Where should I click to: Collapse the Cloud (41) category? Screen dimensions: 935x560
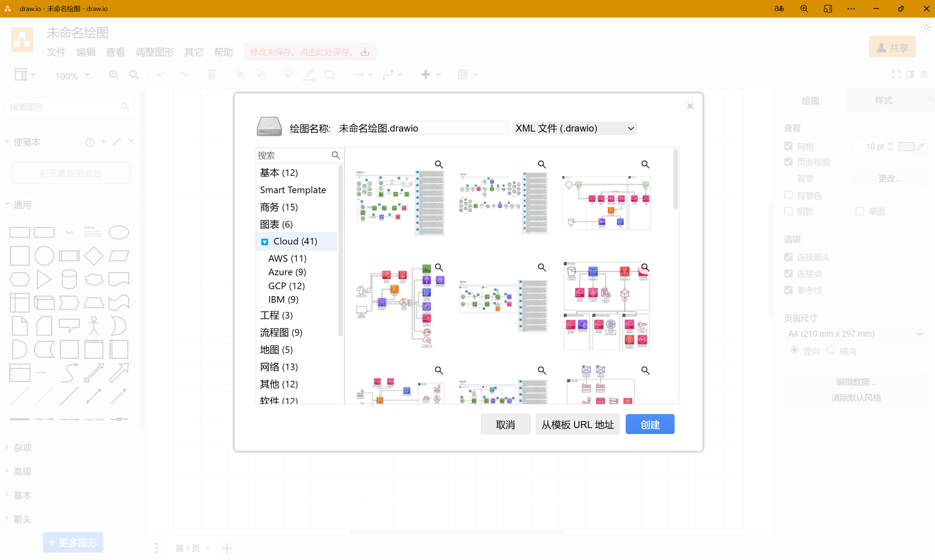click(265, 242)
